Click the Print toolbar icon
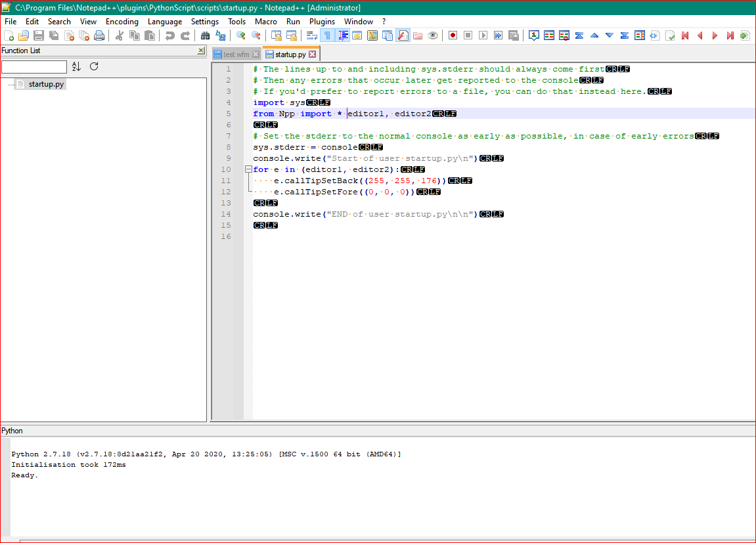This screenshot has height=543, width=756. (x=100, y=35)
